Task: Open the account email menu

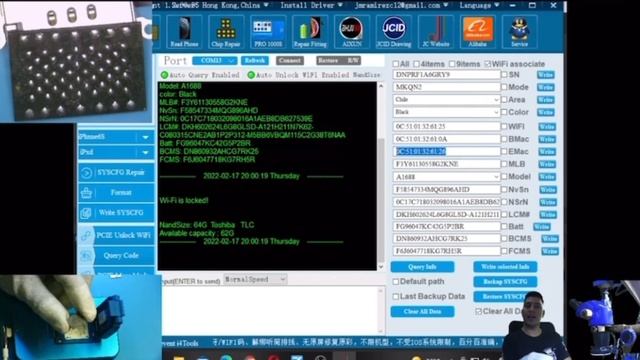Action: click(401, 5)
